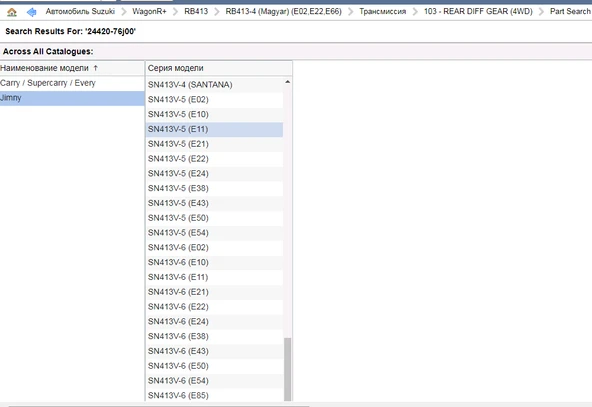The width and height of the screenshot is (592, 407).
Task: Select SN413V-6 (E85) series
Action: click(x=214, y=395)
